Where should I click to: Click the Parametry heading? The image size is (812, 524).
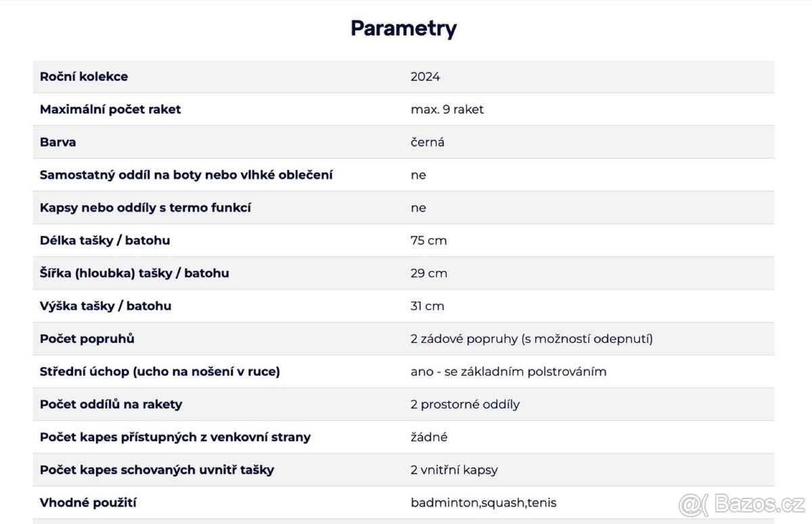pyautogui.click(x=403, y=28)
